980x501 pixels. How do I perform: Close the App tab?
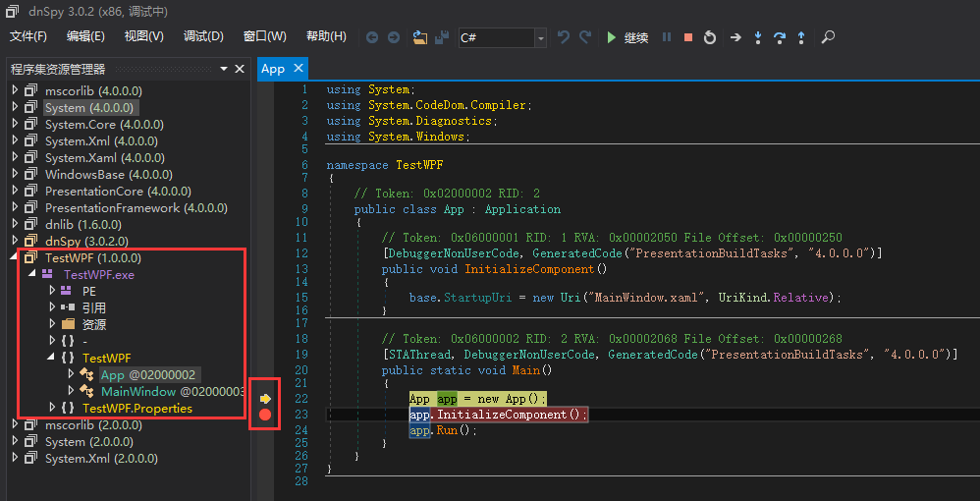point(299,68)
